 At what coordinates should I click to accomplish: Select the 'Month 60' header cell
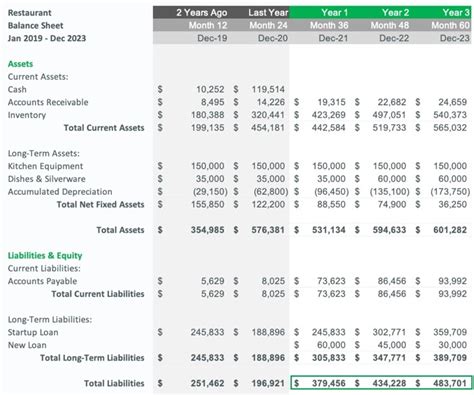450,25
